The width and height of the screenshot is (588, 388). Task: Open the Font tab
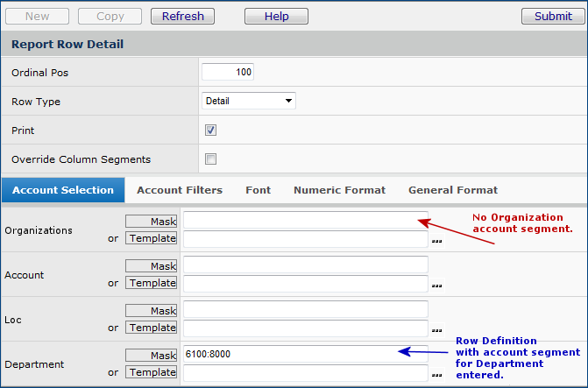(x=258, y=190)
